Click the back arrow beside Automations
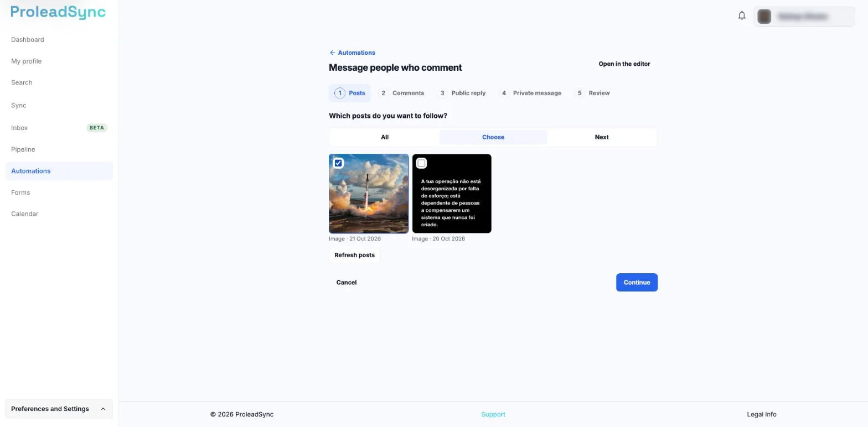 (332, 53)
